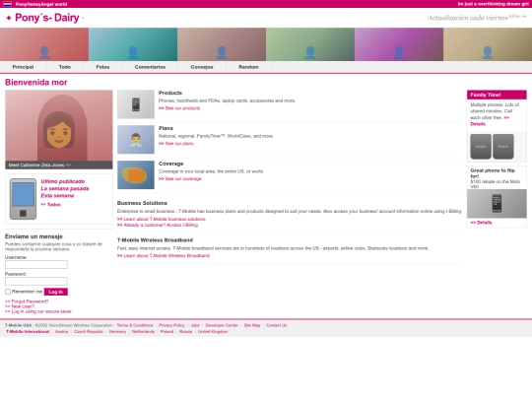The width and height of the screenshot is (532, 399).
Task: Open Privacy Policy footer link
Action: [x=171, y=325]
